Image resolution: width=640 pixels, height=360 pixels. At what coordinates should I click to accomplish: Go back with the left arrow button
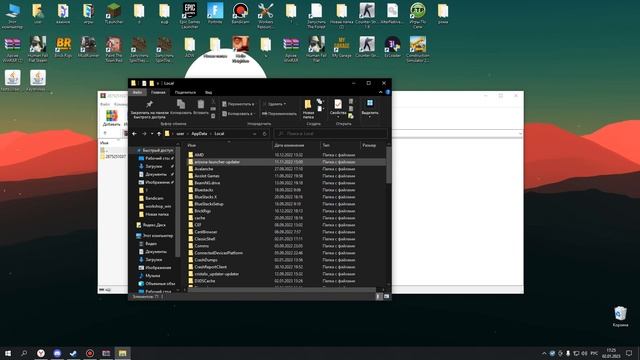click(134, 133)
